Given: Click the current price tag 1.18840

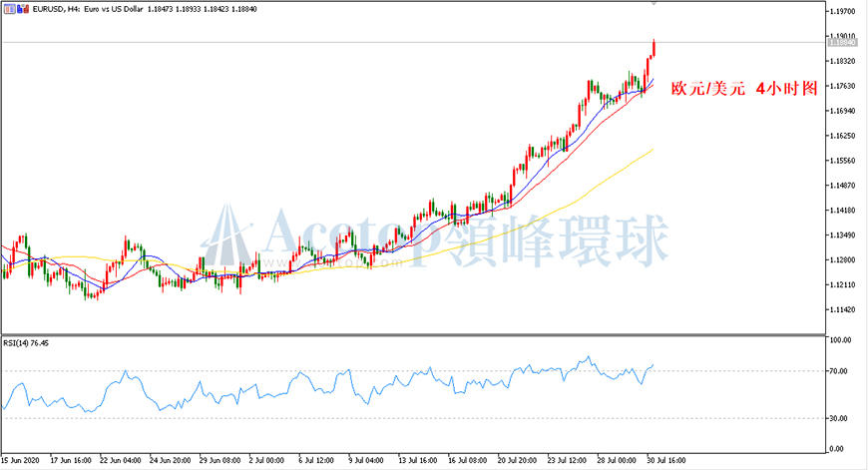Looking at the screenshot, I should pyautogui.click(x=842, y=43).
